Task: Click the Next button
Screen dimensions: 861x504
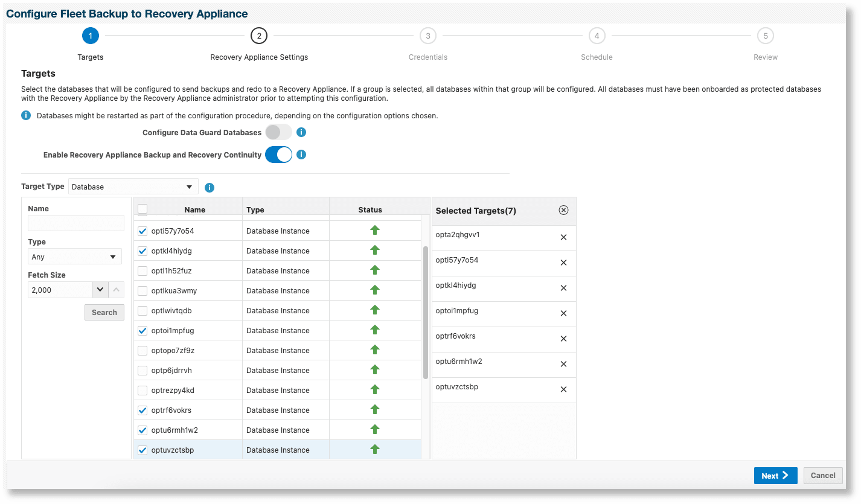Action: click(775, 476)
